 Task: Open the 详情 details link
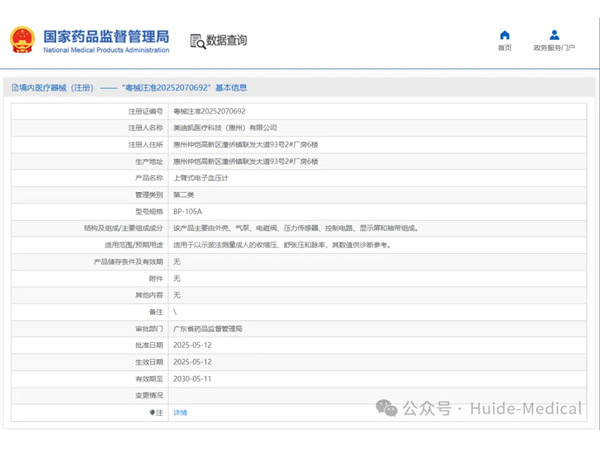(x=180, y=412)
